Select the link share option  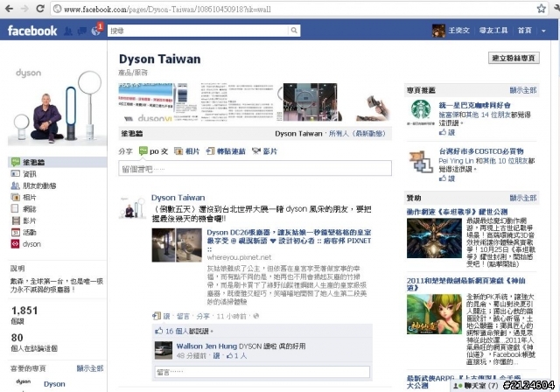click(x=226, y=151)
